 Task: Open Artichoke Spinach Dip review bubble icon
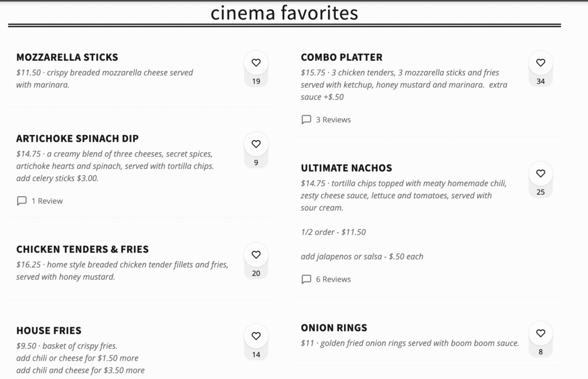click(x=22, y=201)
